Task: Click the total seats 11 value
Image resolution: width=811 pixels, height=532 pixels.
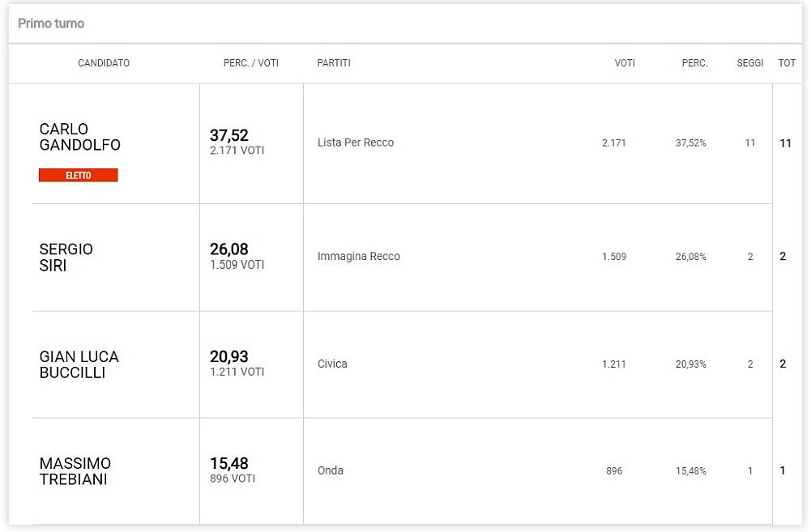Action: 785,143
